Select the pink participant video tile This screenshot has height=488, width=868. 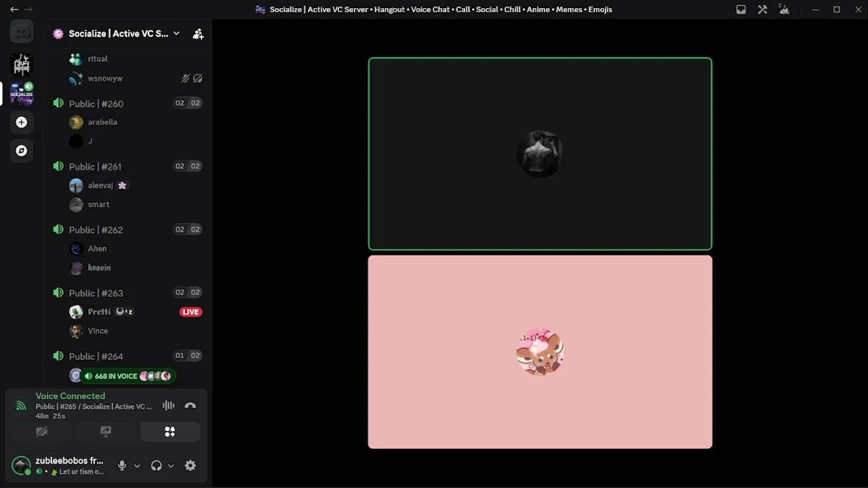click(540, 352)
